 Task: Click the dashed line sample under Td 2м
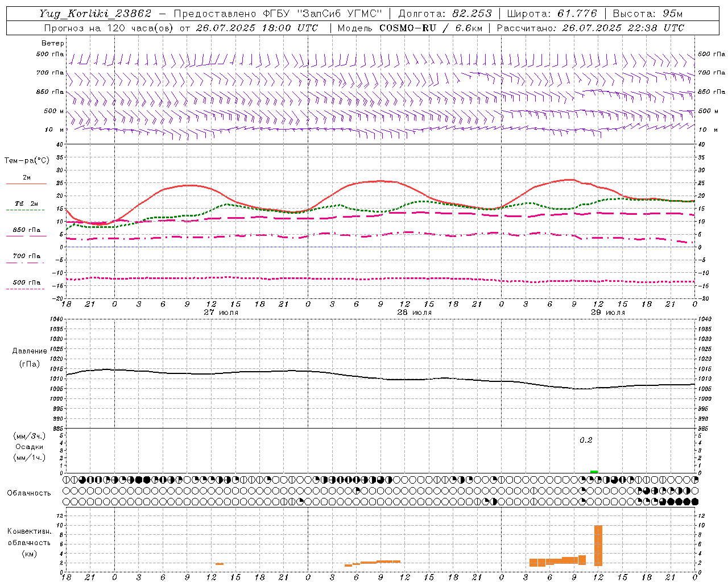coord(26,210)
